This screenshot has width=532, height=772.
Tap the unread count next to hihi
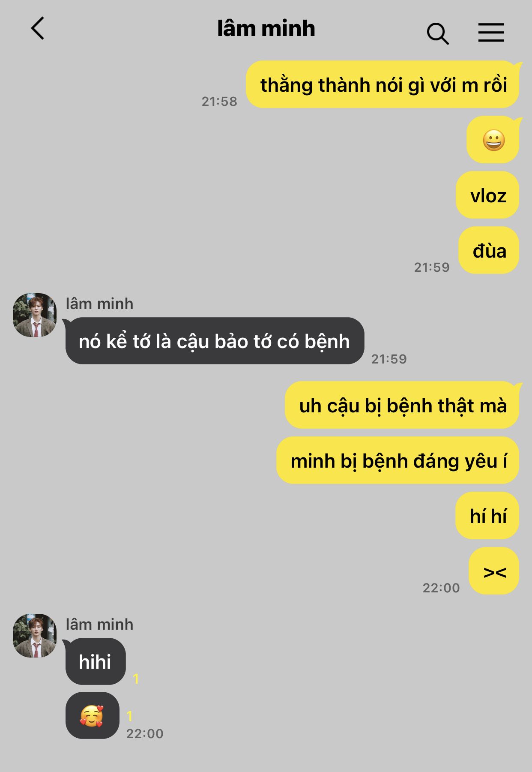click(136, 679)
